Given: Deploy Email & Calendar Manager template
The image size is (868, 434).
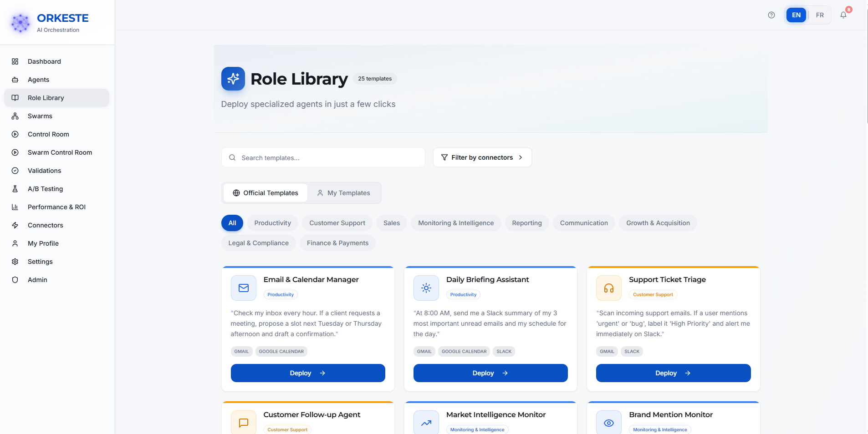Looking at the screenshot, I should point(308,373).
